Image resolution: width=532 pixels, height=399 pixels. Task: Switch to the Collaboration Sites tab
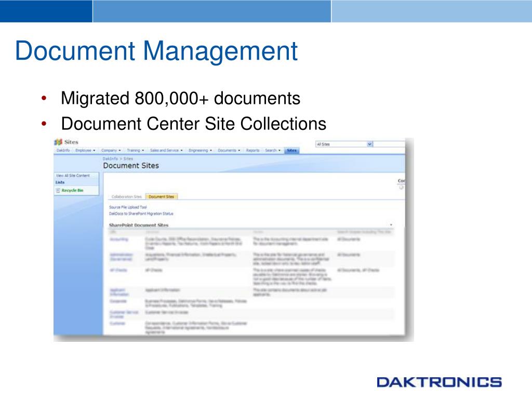127,197
